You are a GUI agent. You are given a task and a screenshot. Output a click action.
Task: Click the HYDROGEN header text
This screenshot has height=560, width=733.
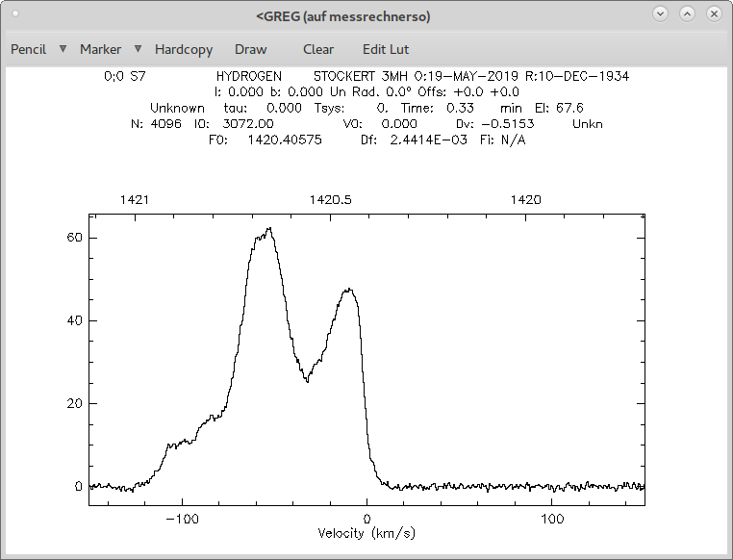[249, 76]
